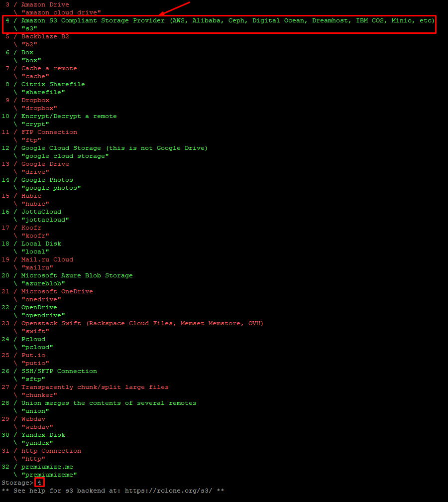Screen dimensions: 448x502
Task: Select the "b2" value text
Action: 29,44
